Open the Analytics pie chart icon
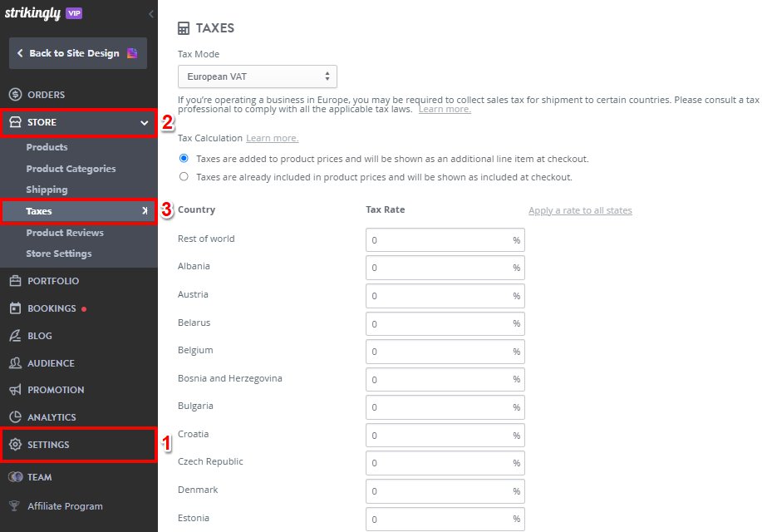Image resolution: width=762 pixels, height=532 pixels. coord(15,416)
